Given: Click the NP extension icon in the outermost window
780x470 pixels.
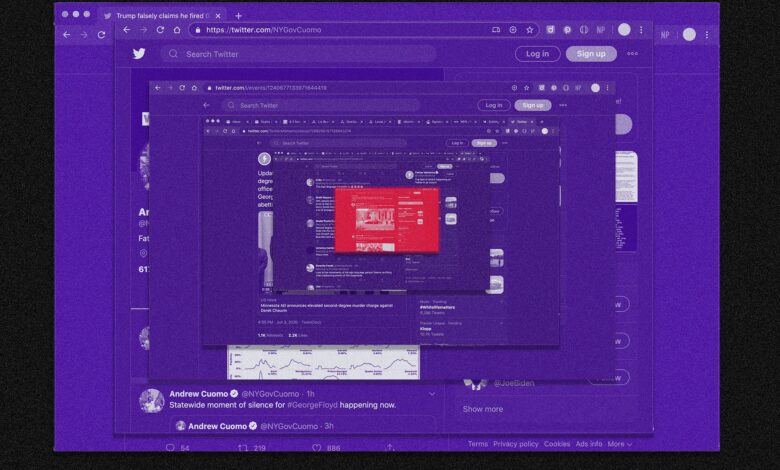Looking at the screenshot, I should 665,35.
